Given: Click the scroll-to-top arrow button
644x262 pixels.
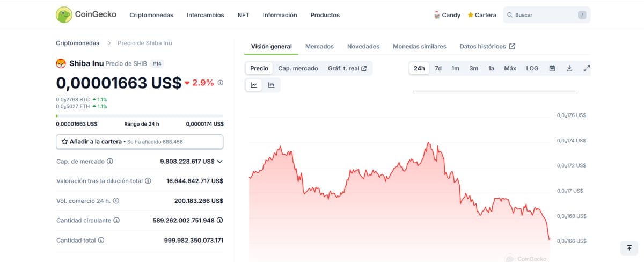Looking at the screenshot, I should (629, 248).
